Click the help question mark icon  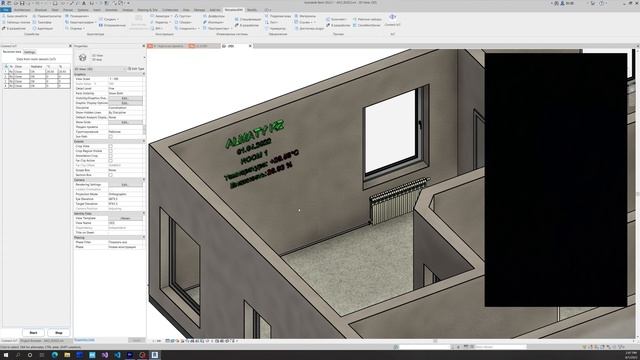point(602,3)
